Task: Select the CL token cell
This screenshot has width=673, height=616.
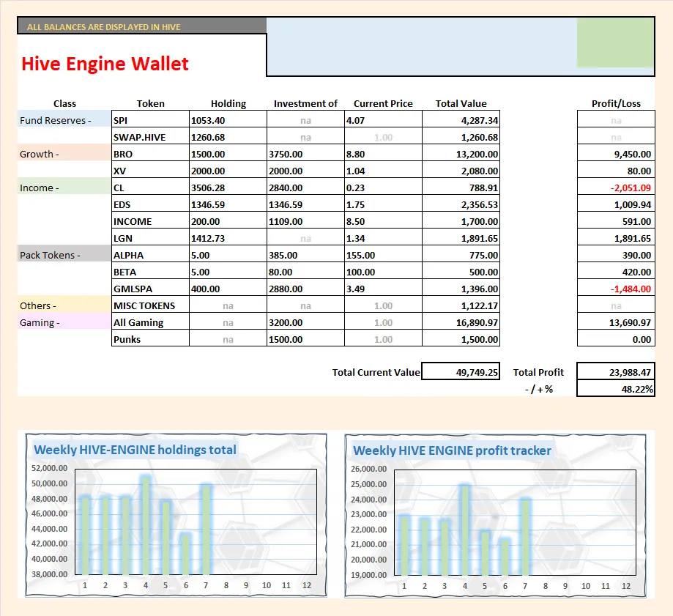Action: [x=150, y=188]
